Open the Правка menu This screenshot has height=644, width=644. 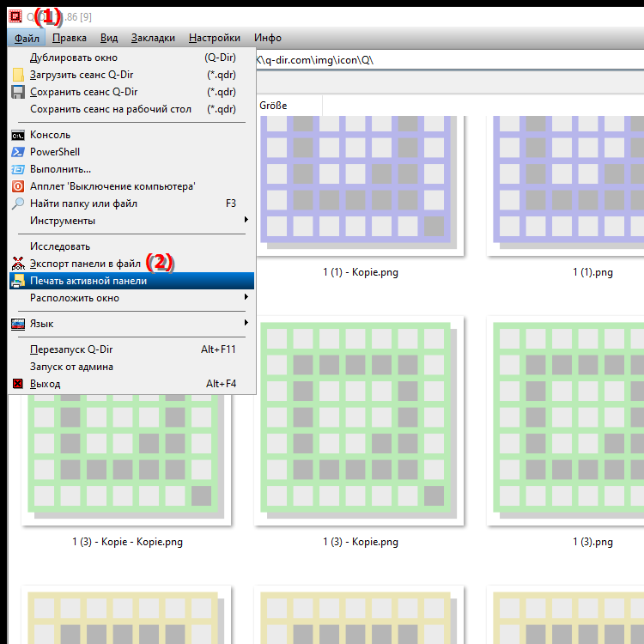[x=69, y=38]
